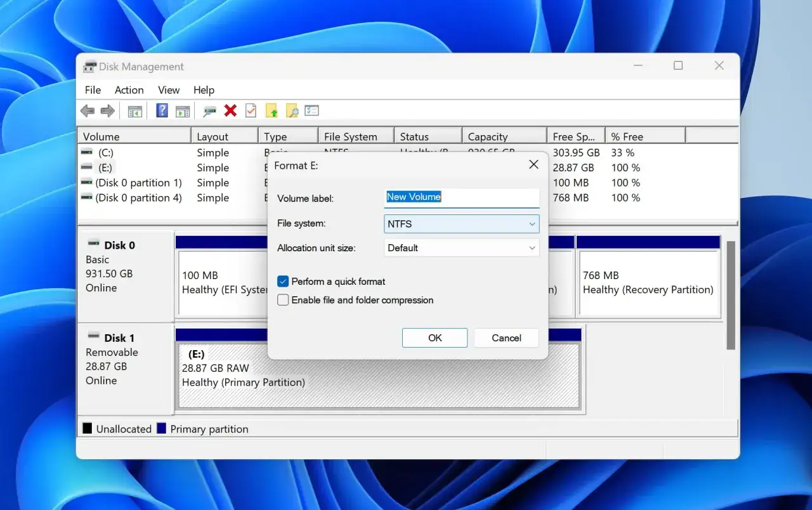Close the Format E: dialog
This screenshot has width=812, height=510.
click(534, 165)
